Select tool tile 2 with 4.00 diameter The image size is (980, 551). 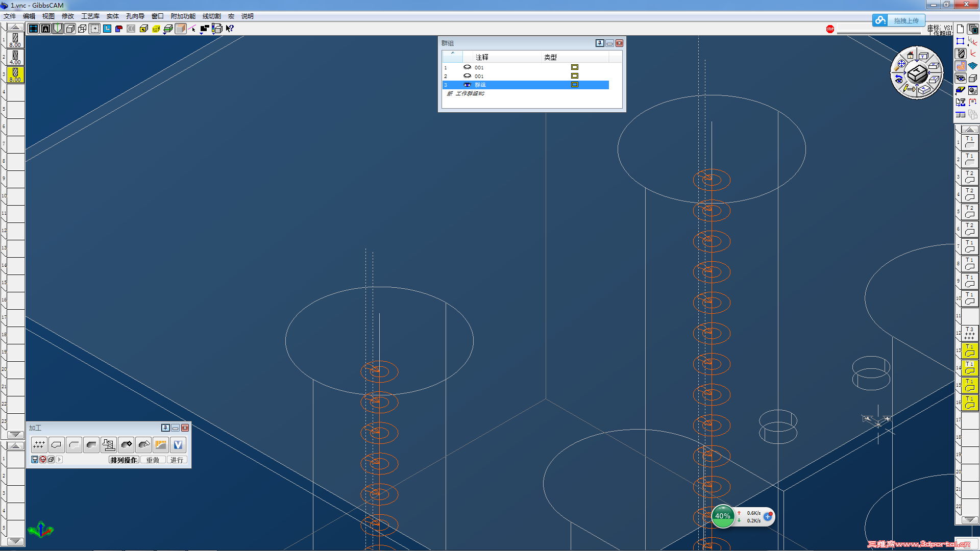[15, 57]
